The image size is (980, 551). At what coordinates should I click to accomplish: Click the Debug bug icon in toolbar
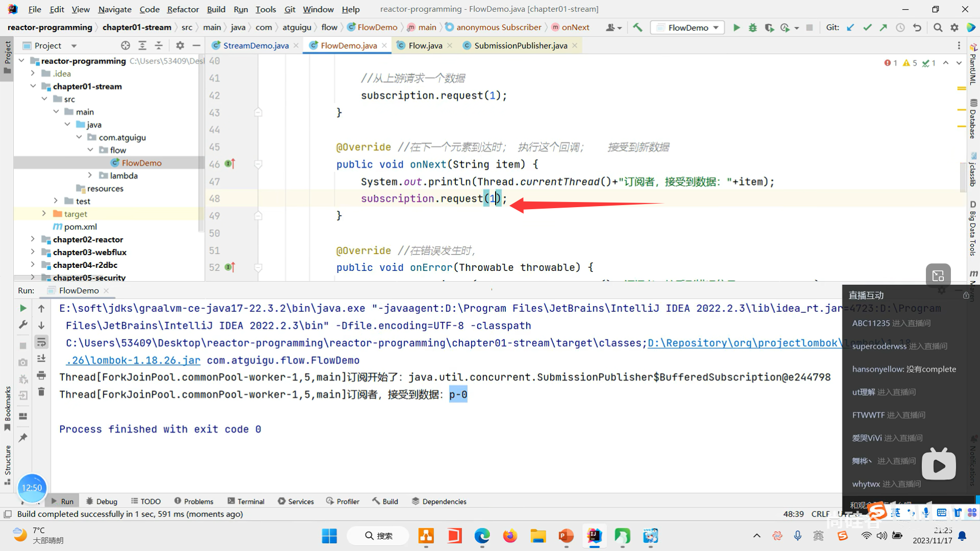(x=752, y=28)
